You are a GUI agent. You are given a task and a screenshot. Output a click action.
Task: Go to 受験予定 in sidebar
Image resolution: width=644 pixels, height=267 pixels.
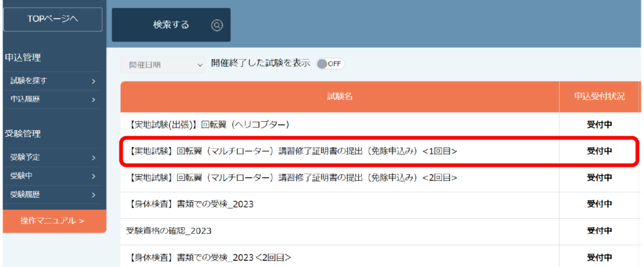coord(25,158)
